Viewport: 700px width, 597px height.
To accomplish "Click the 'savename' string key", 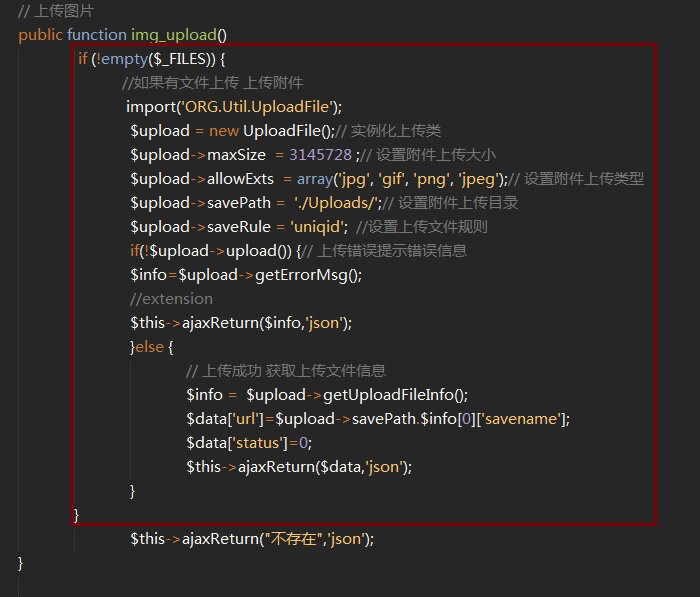I will [x=522, y=419].
